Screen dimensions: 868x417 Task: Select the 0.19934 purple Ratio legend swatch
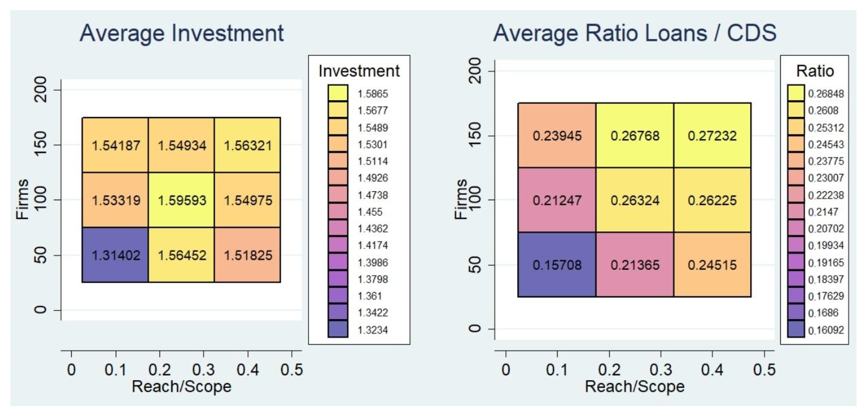tap(796, 245)
